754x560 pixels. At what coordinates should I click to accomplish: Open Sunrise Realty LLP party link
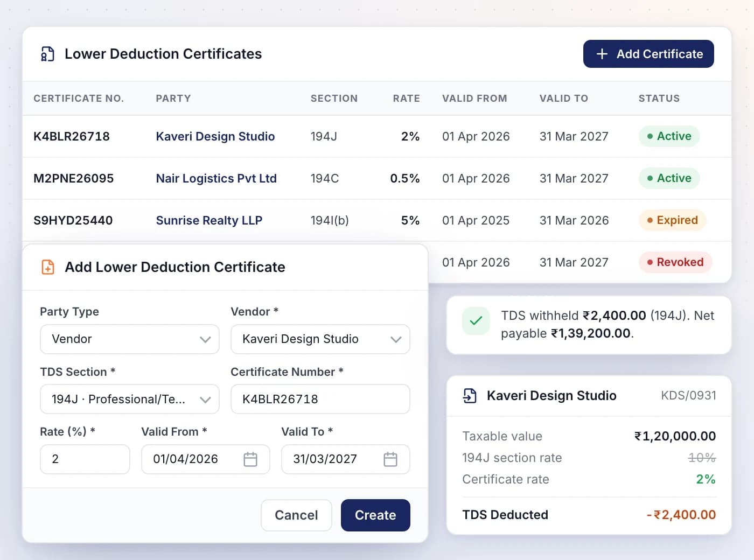click(x=209, y=220)
